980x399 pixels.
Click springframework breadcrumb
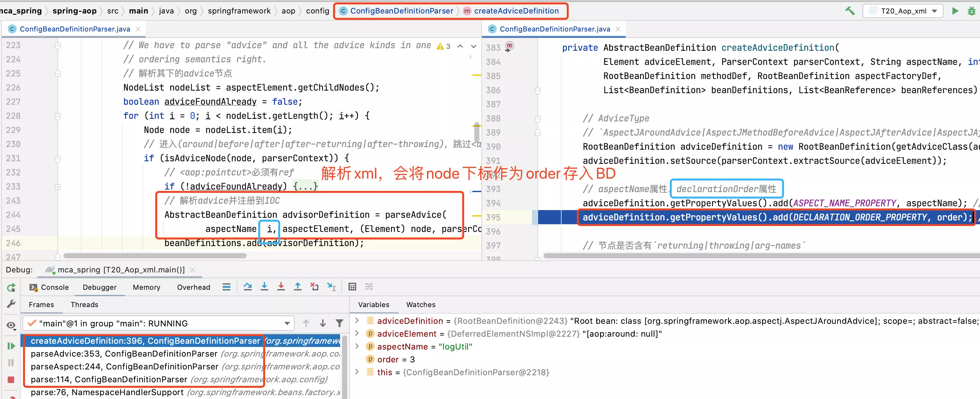(239, 11)
